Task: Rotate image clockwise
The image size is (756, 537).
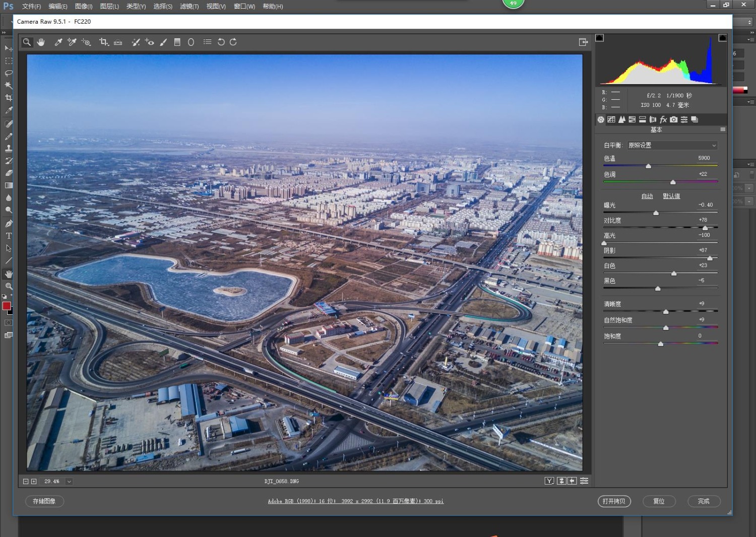Action: 233,42
